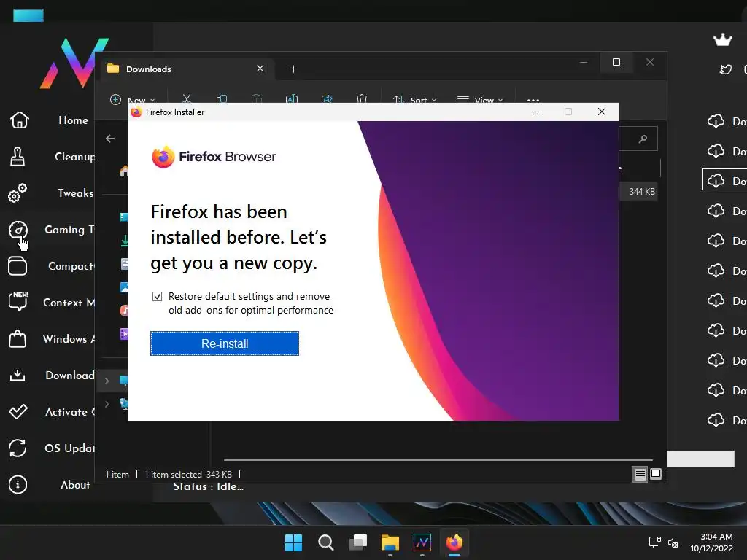Click the muted volume tray icon
This screenshot has width=747, height=560.
coord(673,542)
